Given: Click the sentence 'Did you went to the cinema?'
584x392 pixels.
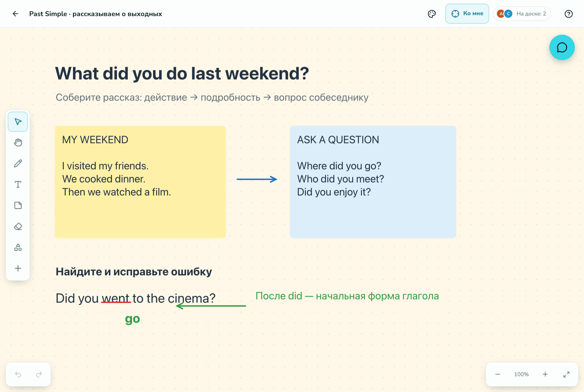Looking at the screenshot, I should click(x=136, y=298).
